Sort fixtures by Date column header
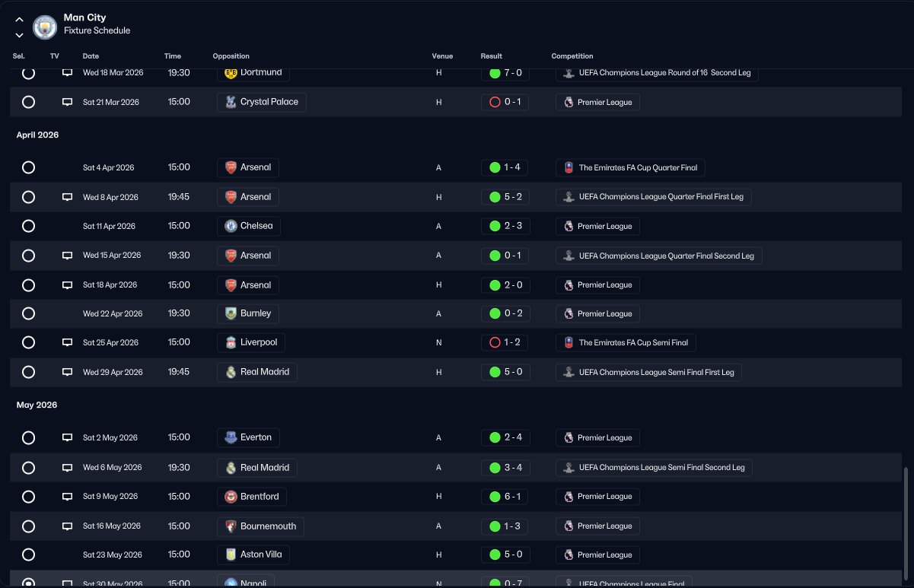The width and height of the screenshot is (914, 588). coord(91,56)
